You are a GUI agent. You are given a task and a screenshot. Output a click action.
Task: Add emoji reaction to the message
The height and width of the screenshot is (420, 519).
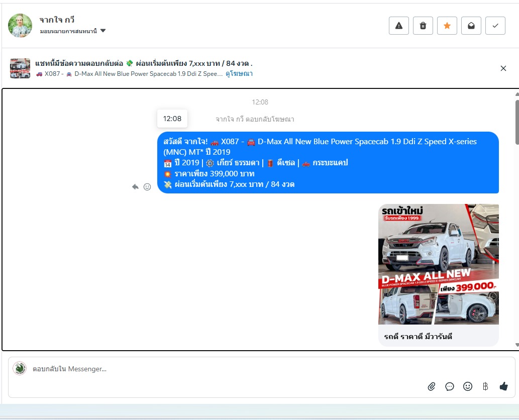click(147, 187)
